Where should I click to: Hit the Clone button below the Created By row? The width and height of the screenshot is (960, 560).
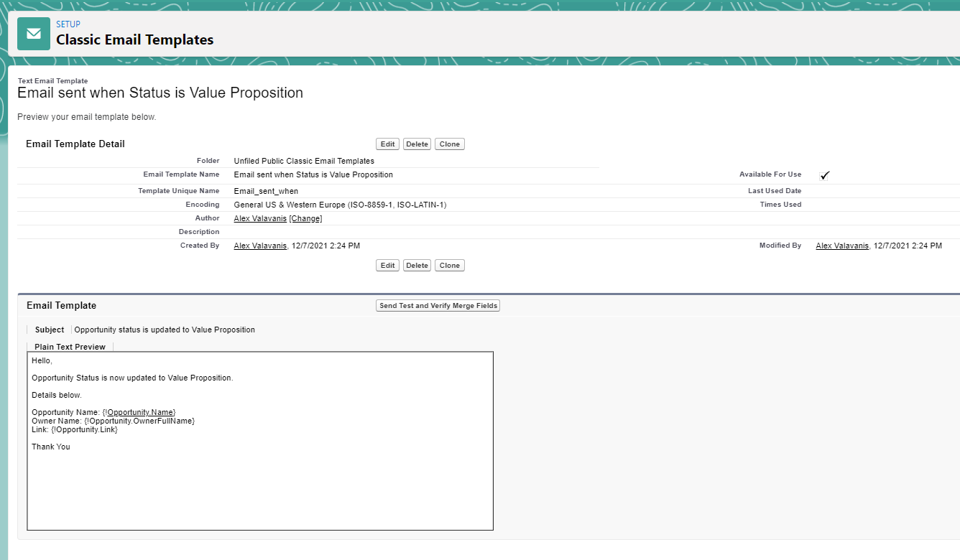(450, 266)
